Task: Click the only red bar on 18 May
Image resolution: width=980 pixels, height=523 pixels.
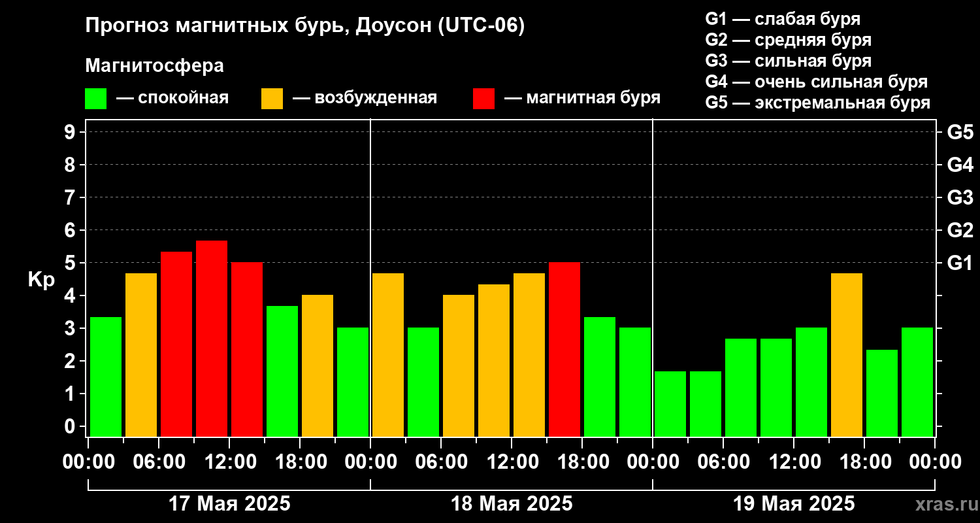Action: [564, 350]
